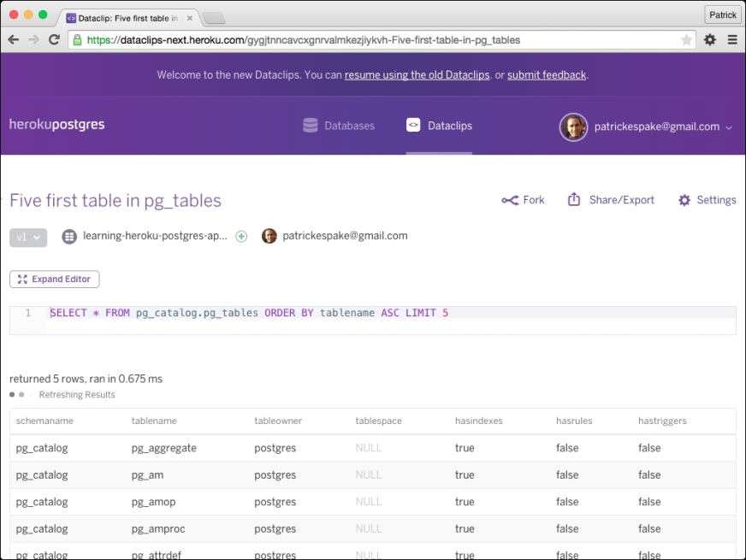Screen dimensions: 746x560
Task: Click the hasrules column header
Action: [x=574, y=421]
